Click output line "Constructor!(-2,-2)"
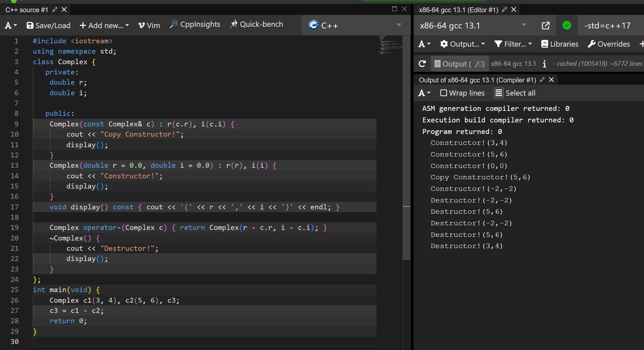 473,189
